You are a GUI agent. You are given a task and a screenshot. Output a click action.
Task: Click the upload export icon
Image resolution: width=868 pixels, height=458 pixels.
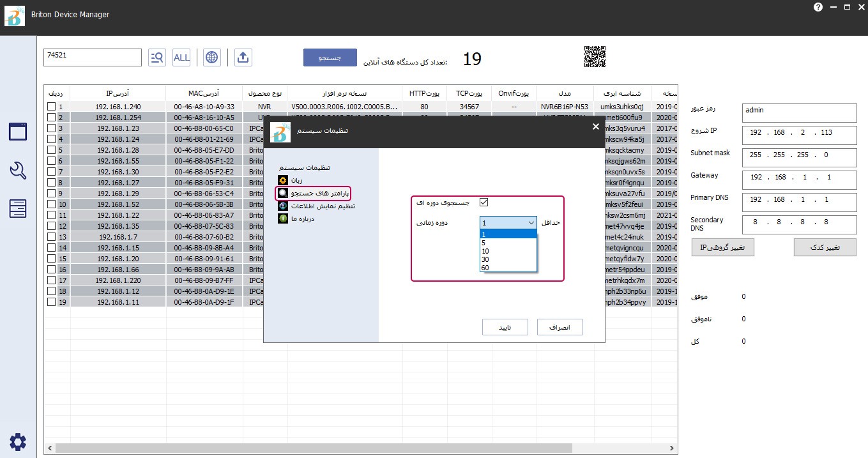pos(243,57)
